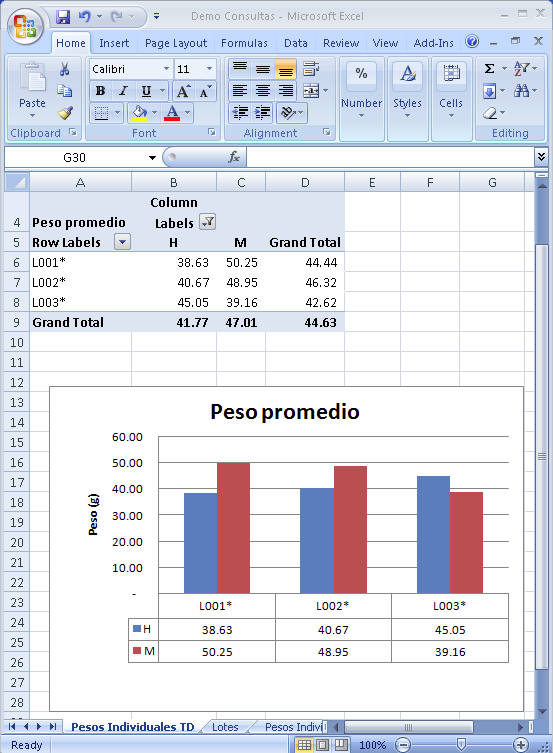Click the Fill down icon

[x=489, y=91]
